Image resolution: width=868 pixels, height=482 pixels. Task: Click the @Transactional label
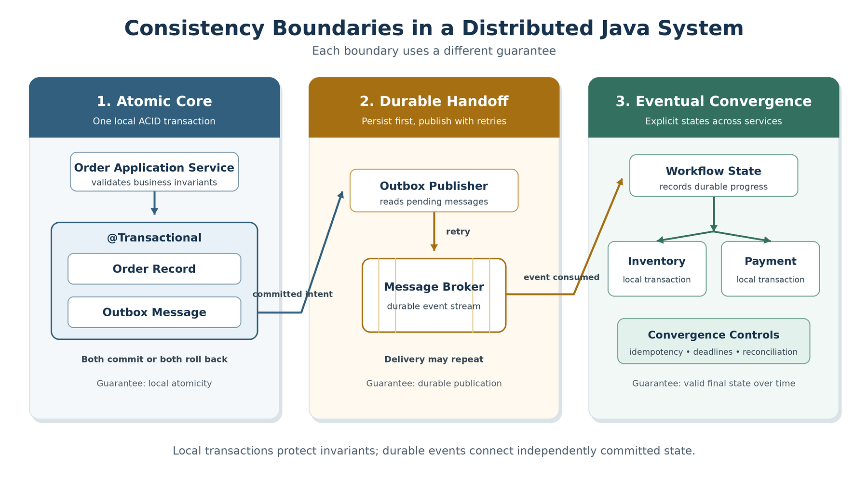point(154,238)
